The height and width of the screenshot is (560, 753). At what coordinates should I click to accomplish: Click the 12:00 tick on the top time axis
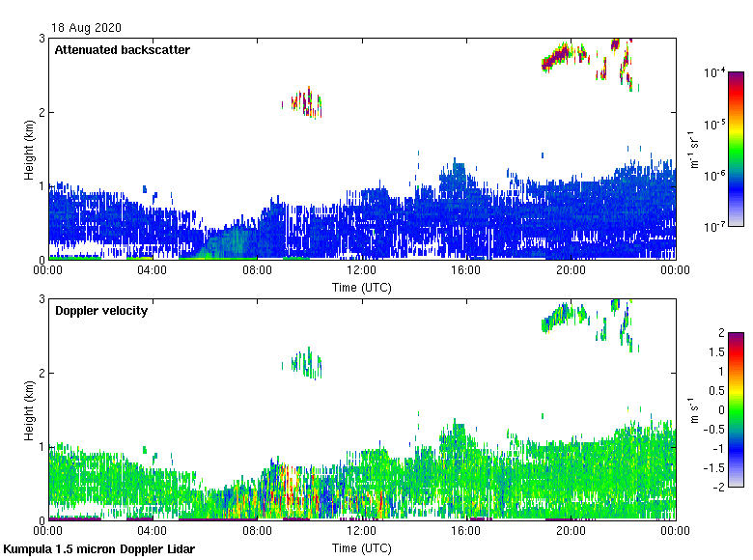(362, 271)
